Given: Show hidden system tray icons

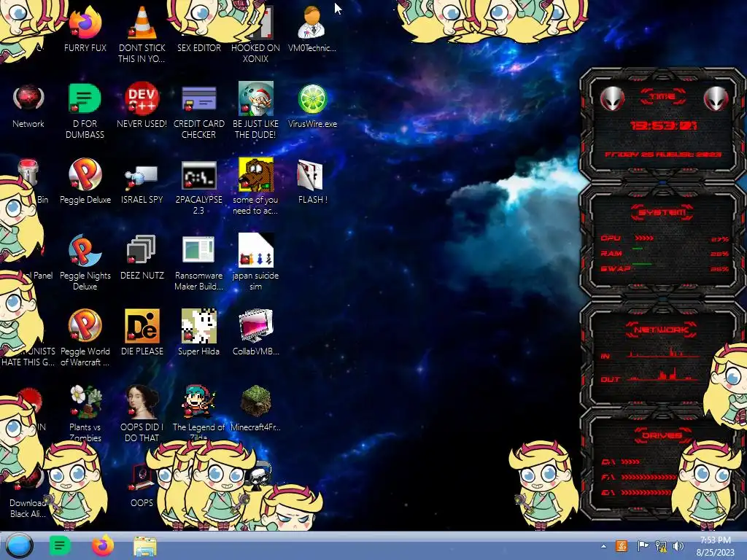Looking at the screenshot, I should tap(603, 546).
